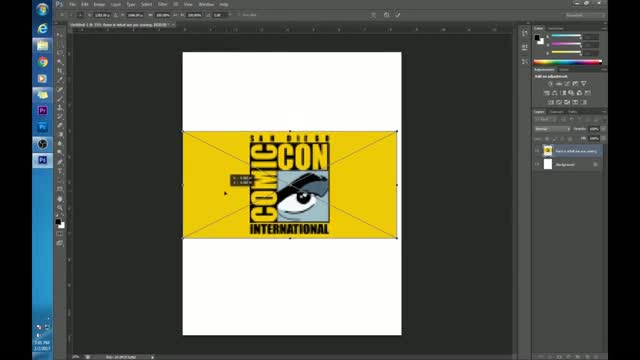
Task: Add a Brightness/Contrast adjustment
Action: pos(550,84)
